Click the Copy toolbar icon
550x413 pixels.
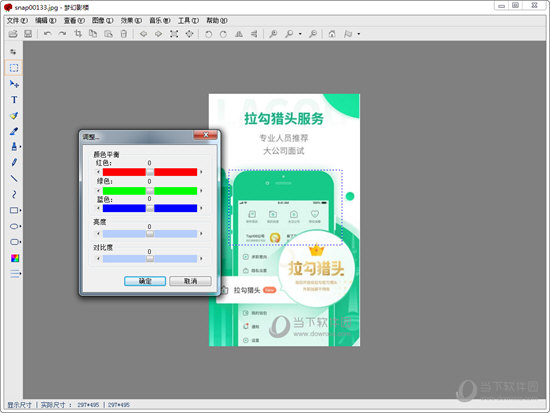click(x=93, y=34)
